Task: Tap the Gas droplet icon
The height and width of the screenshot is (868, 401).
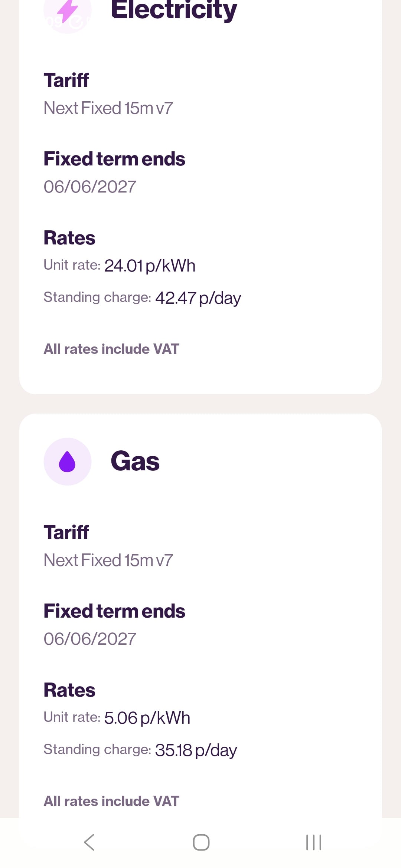Action: (x=67, y=461)
